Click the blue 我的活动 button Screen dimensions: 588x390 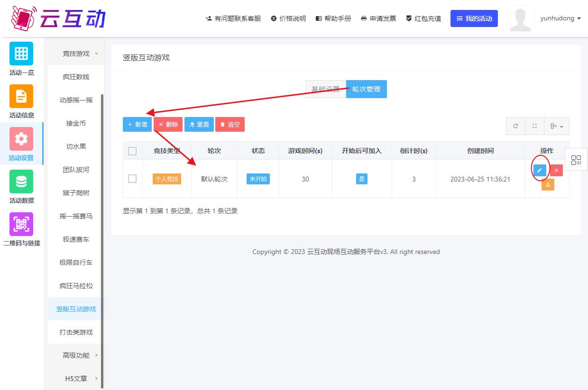tap(474, 18)
